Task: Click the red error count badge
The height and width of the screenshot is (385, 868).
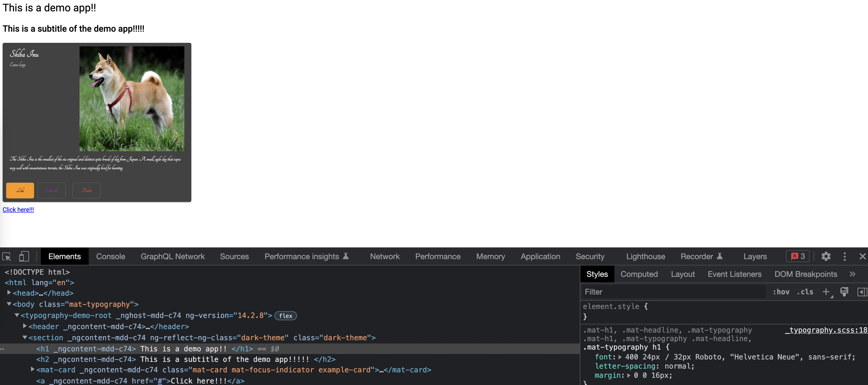Action: click(798, 256)
